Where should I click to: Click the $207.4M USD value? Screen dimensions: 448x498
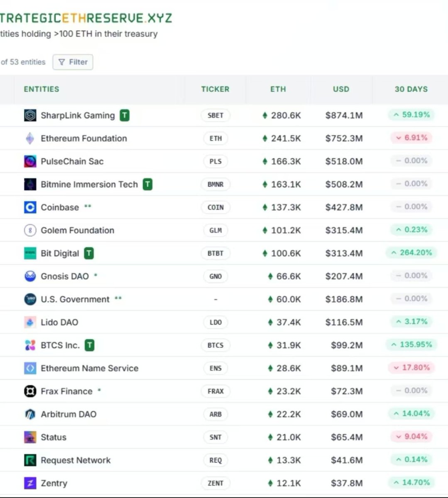[344, 276]
